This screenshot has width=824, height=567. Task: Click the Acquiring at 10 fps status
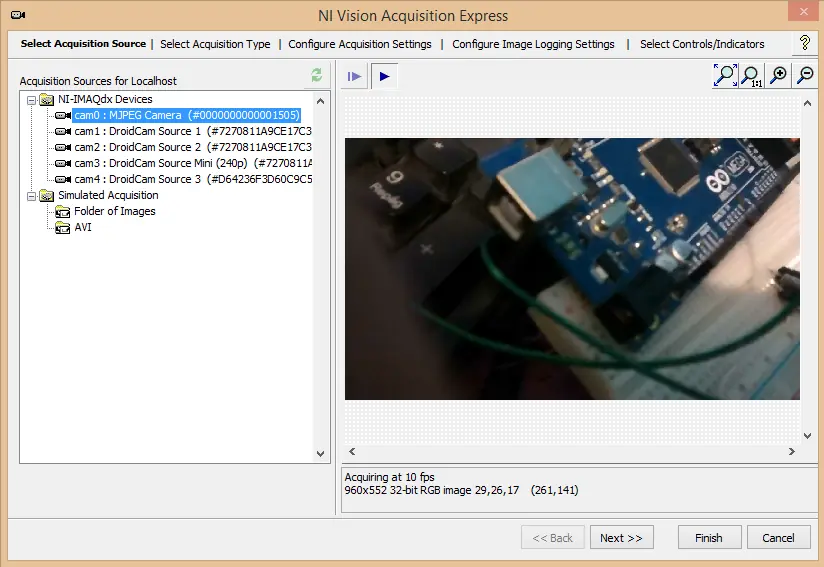tap(389, 477)
